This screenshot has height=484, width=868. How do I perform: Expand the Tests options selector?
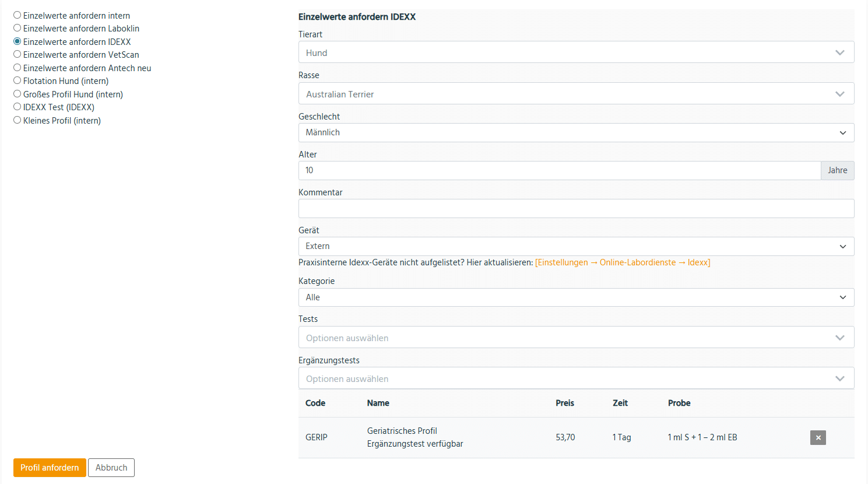tap(576, 338)
